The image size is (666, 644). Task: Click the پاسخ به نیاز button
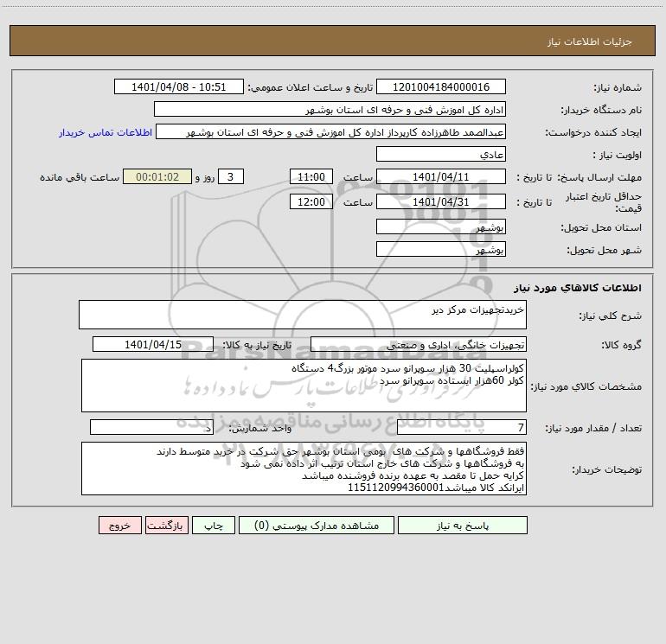point(462,525)
